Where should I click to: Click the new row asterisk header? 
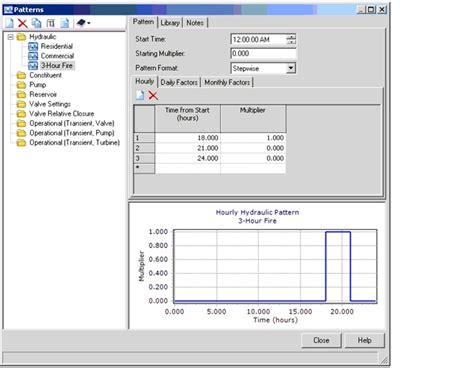tap(144, 168)
